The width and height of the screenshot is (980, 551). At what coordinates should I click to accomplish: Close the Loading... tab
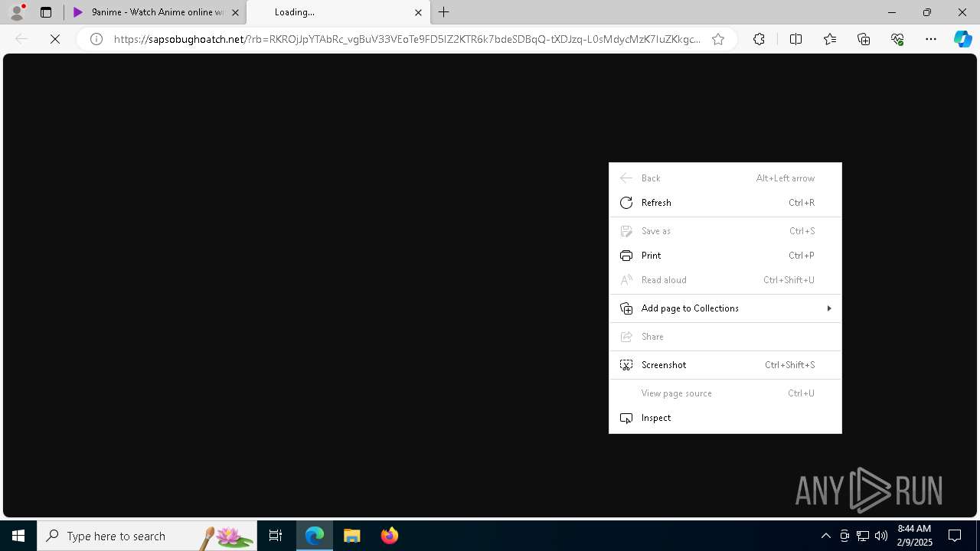[x=418, y=12]
